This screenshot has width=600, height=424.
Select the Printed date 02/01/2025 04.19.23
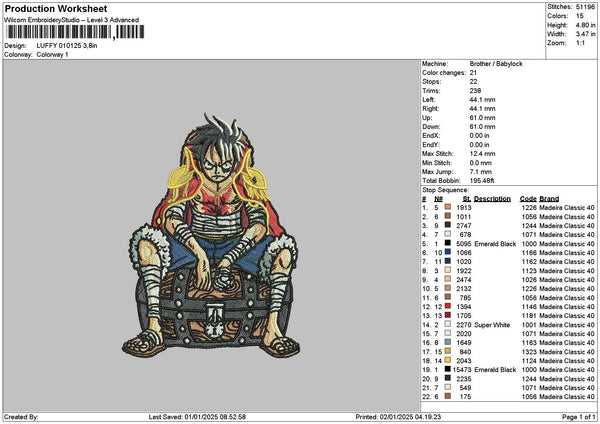410,417
